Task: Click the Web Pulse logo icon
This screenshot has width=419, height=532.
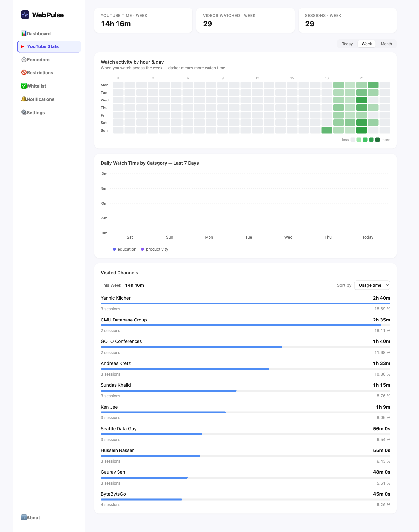Action: click(x=25, y=15)
